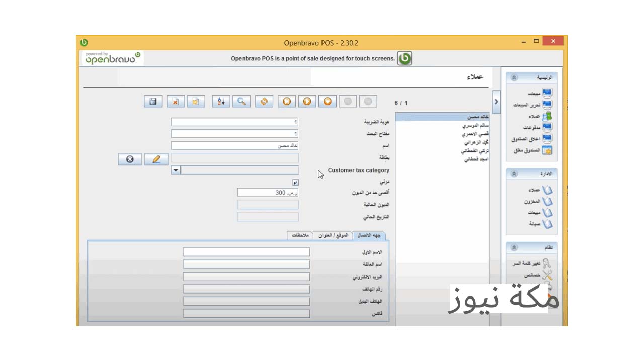The image size is (644, 362).
Task: Switch to جهة الاتصال tab
Action: coord(369,235)
